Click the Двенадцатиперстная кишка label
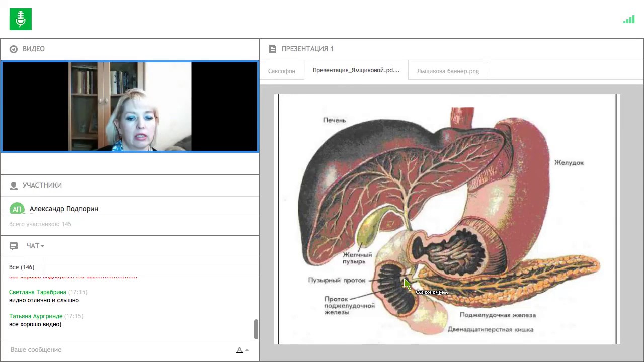Screen dimensions: 644x362 [x=491, y=330]
